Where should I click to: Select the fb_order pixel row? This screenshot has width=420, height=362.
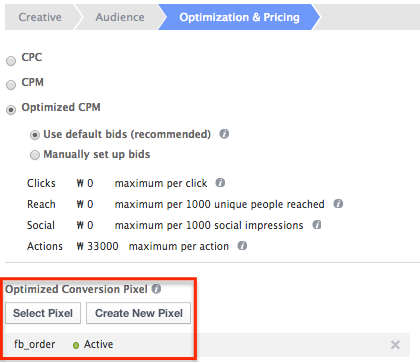(207, 344)
